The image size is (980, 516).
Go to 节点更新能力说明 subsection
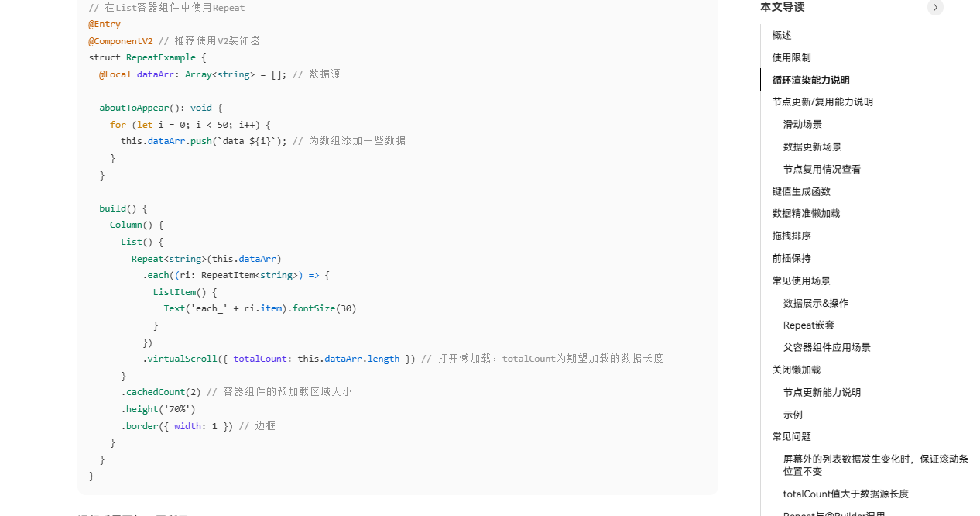point(821,392)
